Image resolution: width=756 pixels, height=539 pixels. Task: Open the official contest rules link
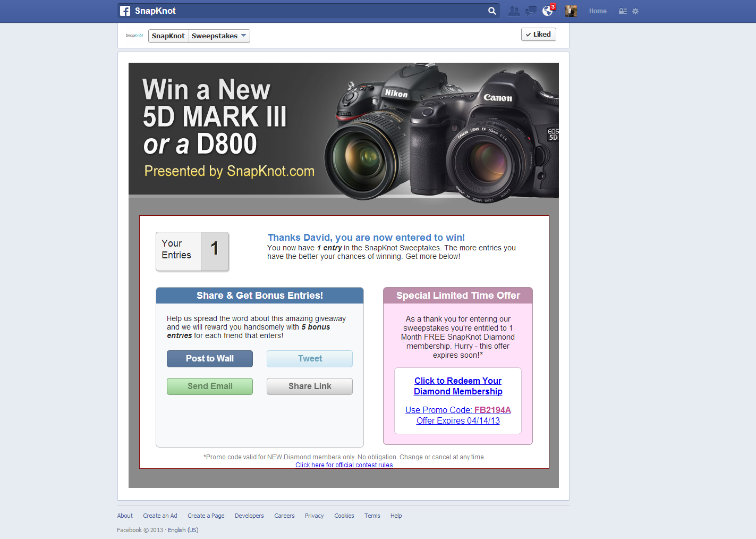pyautogui.click(x=344, y=465)
